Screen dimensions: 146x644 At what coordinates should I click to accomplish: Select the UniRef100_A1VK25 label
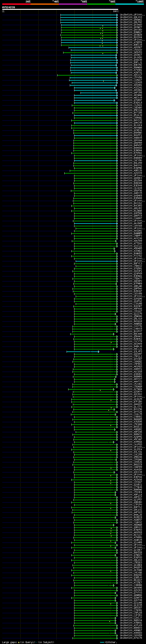tap(131, 399)
